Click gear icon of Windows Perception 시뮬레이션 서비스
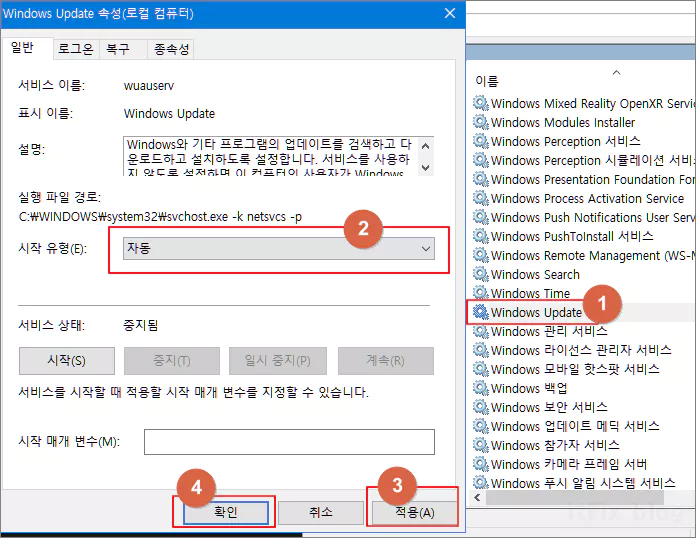 [481, 160]
